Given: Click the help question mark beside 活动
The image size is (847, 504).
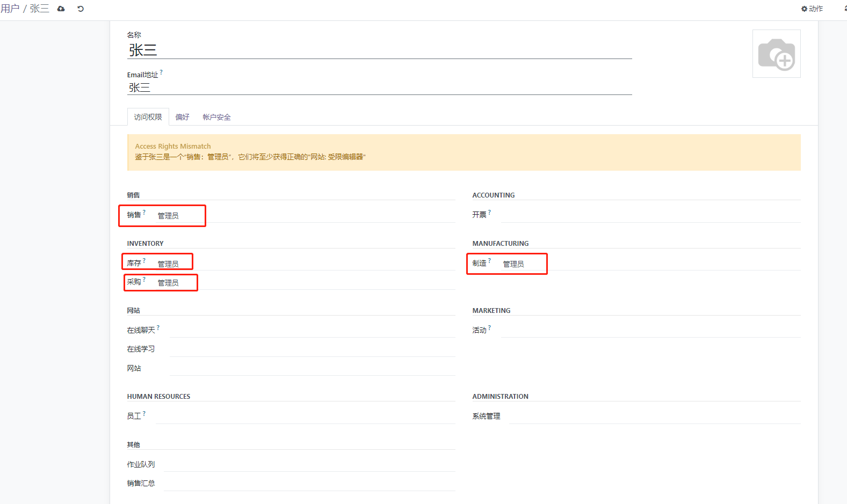Looking at the screenshot, I should (x=489, y=327).
